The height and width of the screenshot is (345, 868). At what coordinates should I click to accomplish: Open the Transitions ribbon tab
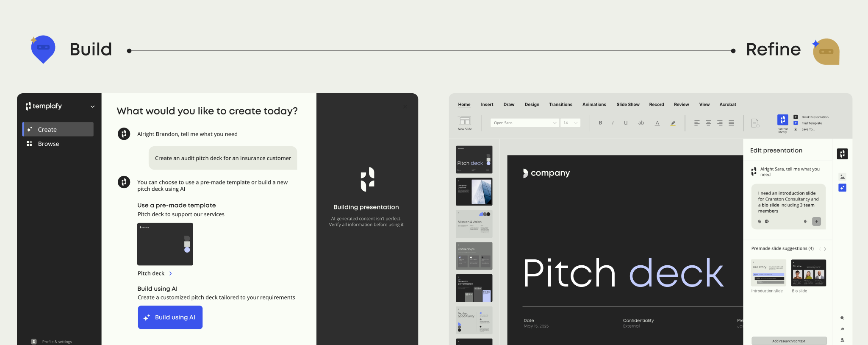pos(560,105)
